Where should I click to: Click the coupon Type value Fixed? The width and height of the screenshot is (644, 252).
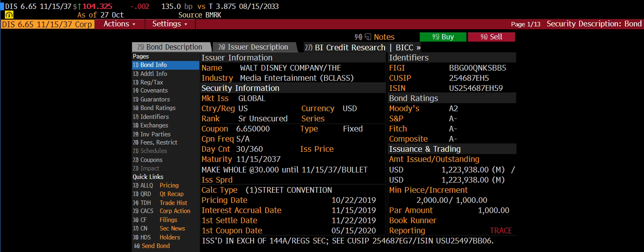[x=353, y=129]
